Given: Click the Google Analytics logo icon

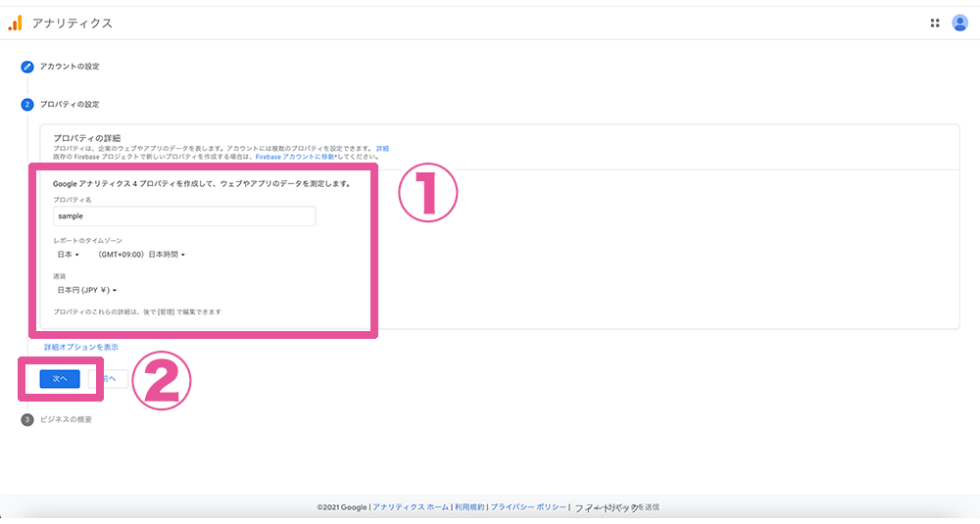Looking at the screenshot, I should click(x=15, y=24).
